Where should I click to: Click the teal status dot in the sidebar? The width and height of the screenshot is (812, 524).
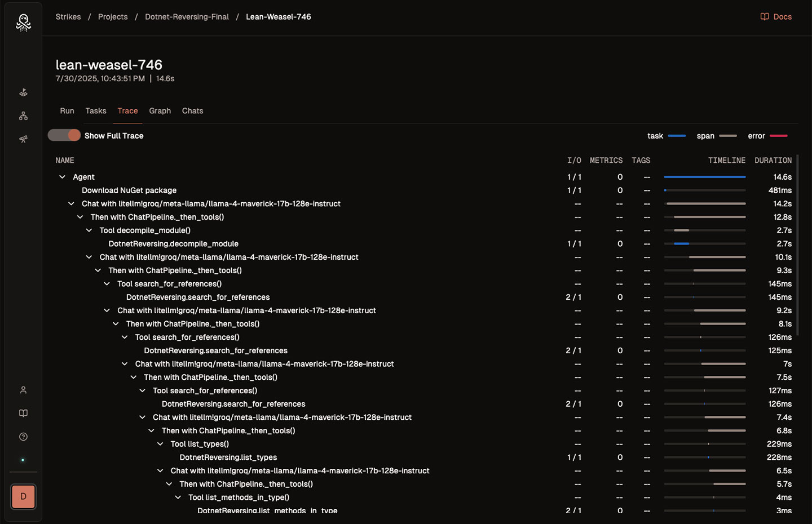[23, 460]
